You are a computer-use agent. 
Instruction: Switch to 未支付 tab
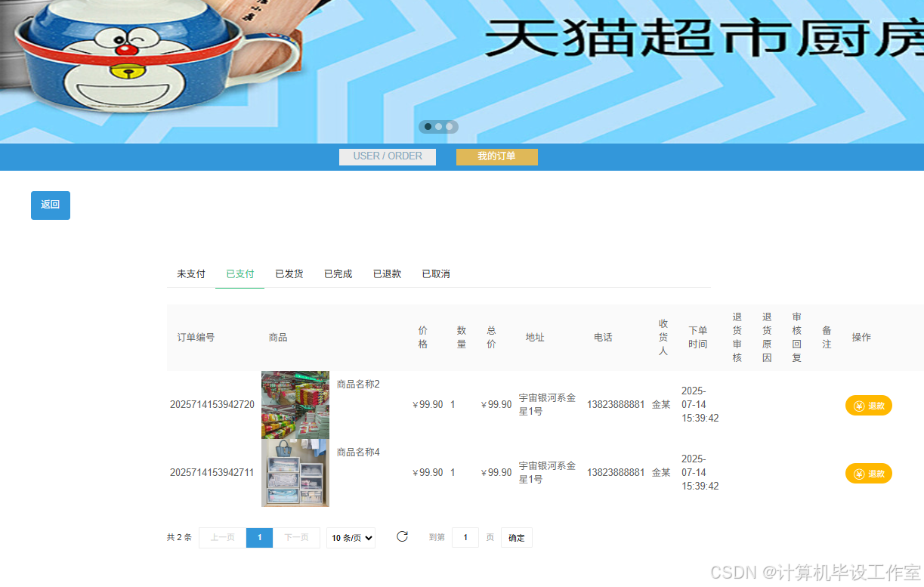(191, 273)
